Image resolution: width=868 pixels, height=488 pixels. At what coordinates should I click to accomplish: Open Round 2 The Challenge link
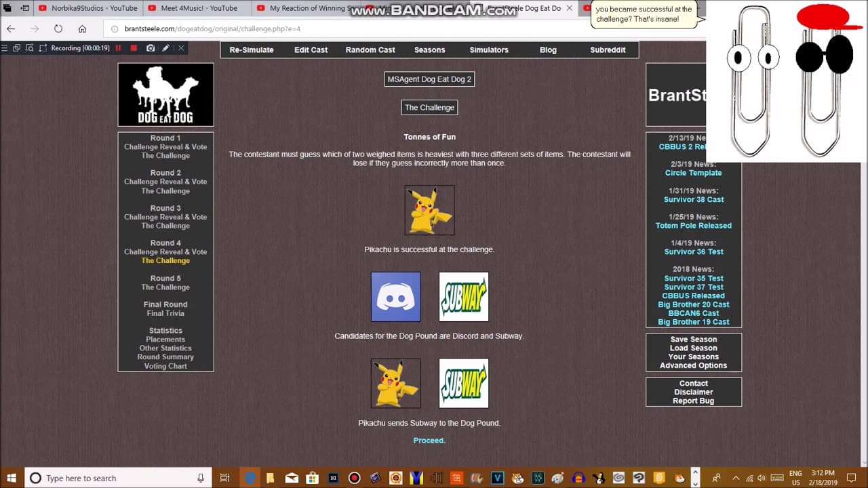coord(165,190)
